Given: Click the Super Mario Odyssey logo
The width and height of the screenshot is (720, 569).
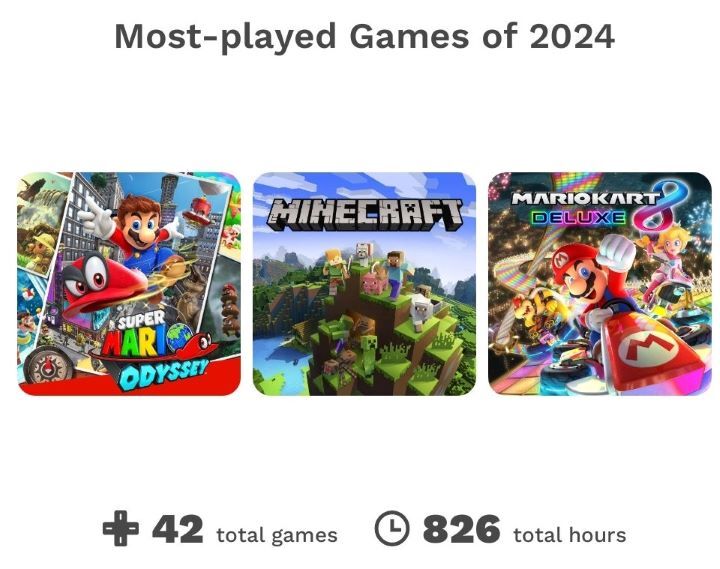Looking at the screenshot, I should tap(152, 350).
